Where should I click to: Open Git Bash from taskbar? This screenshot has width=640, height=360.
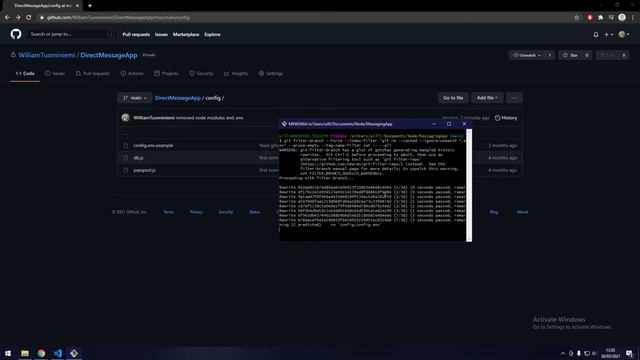click(x=74, y=353)
